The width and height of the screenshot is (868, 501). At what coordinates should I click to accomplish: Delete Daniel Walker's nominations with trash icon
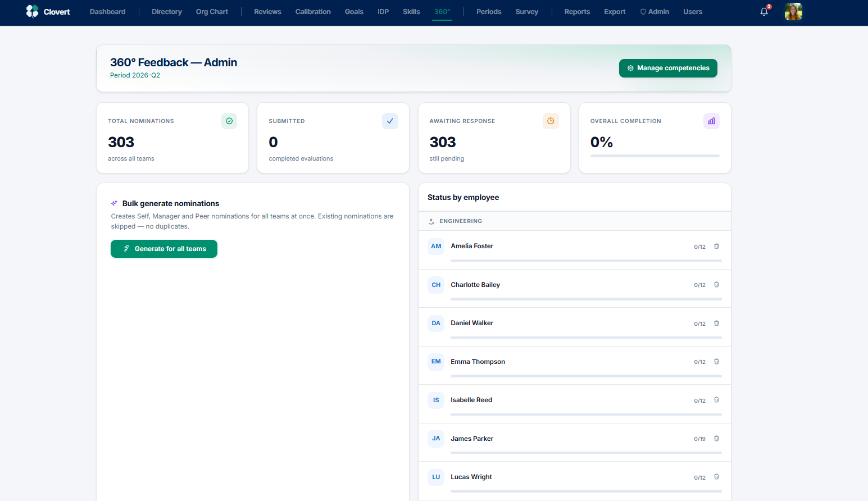[716, 323]
